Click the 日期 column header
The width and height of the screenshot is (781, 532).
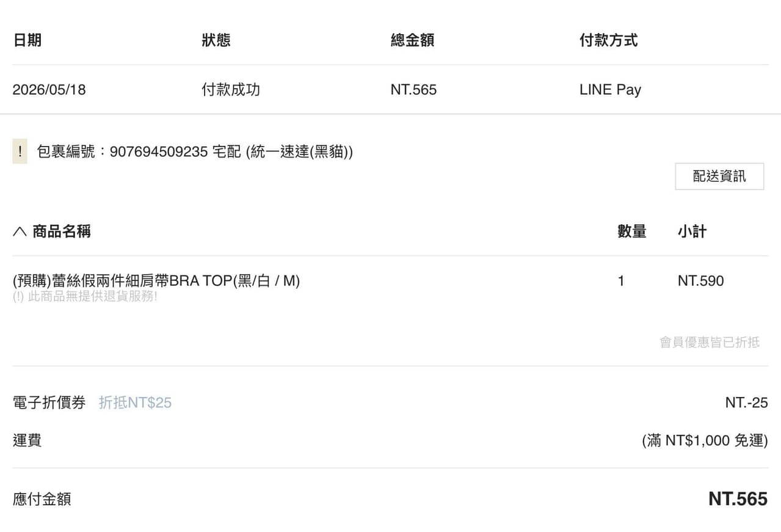click(x=27, y=40)
